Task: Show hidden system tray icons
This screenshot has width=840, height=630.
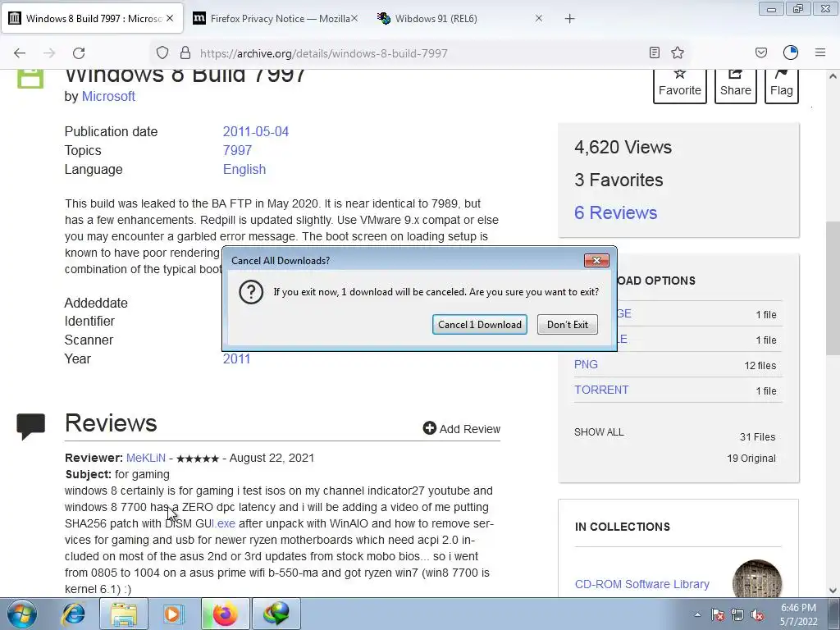Action: pyautogui.click(x=697, y=614)
